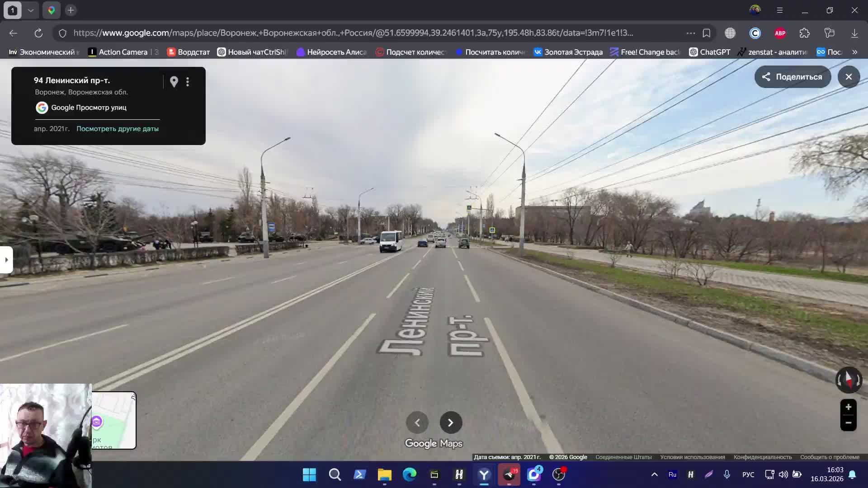Click the compass to reset orientation
Screen dimensions: 868x488
coord(849,380)
